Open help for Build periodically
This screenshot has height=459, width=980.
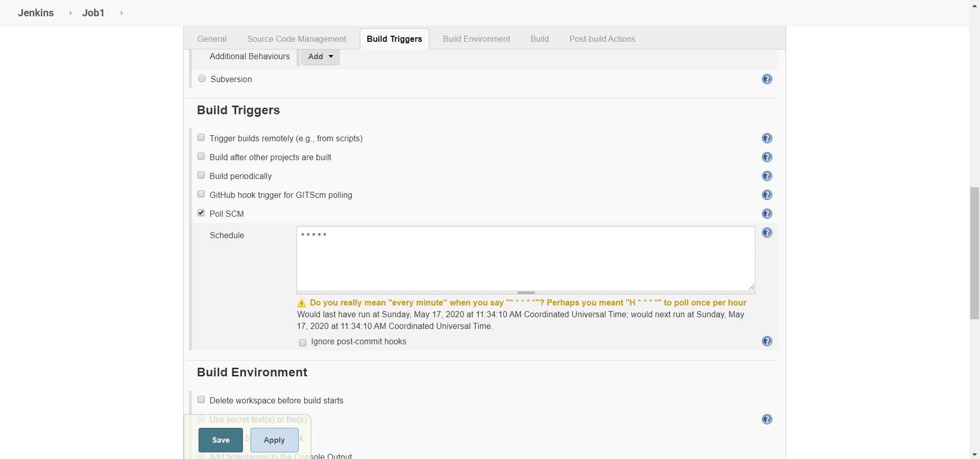[767, 176]
